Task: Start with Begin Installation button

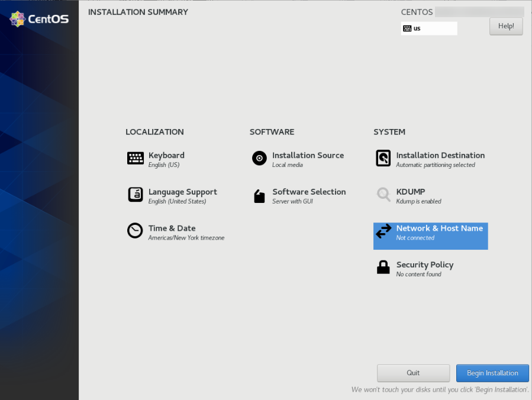Action: [492, 373]
